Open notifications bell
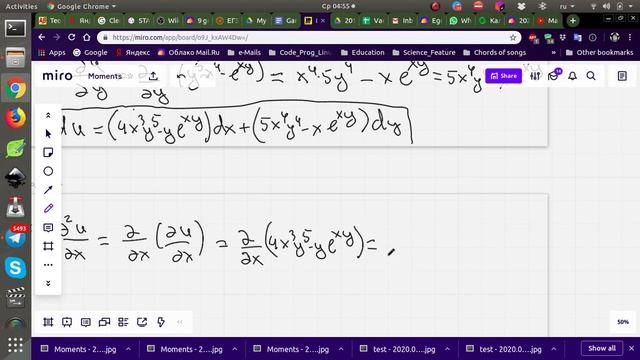This screenshot has height=360, width=640. pyautogui.click(x=572, y=76)
